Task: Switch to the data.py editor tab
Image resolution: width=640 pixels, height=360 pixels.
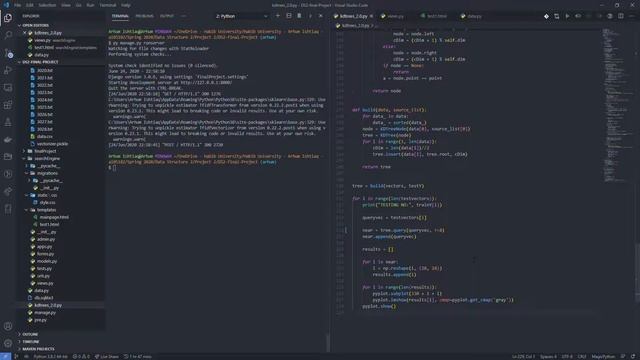Action: click(x=474, y=16)
